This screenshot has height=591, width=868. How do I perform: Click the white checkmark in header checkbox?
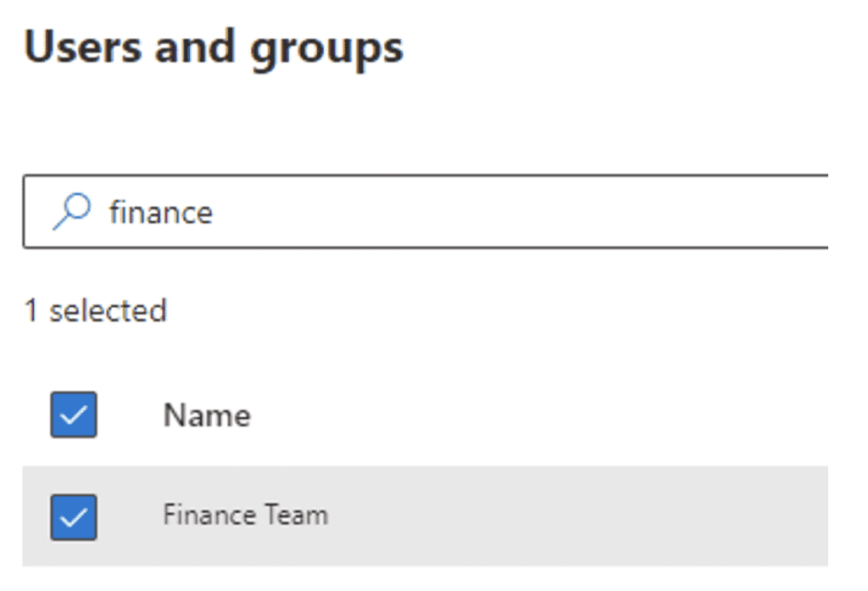[x=74, y=415]
